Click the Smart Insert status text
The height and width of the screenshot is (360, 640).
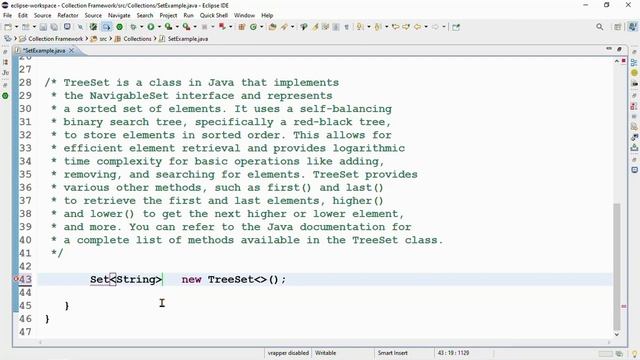(392, 353)
